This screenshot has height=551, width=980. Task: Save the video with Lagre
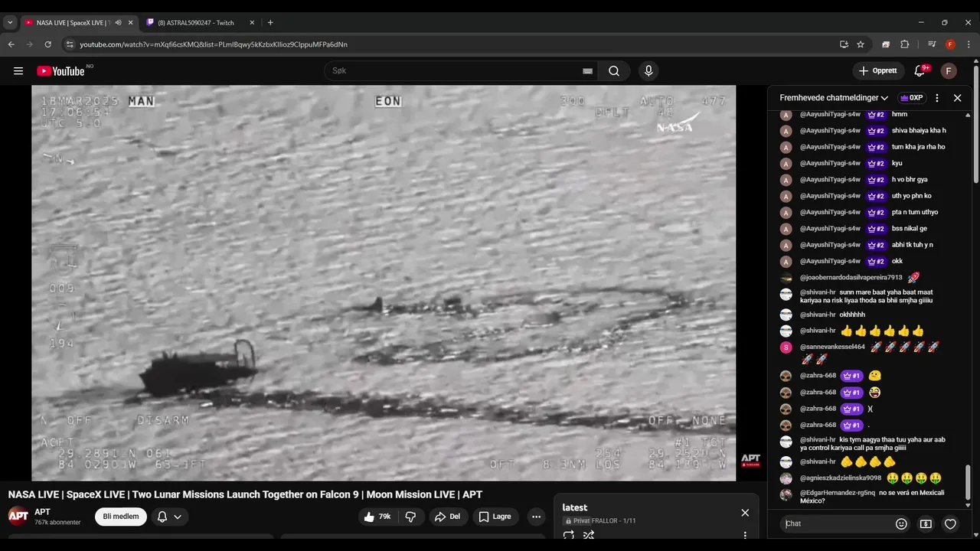pyautogui.click(x=495, y=517)
